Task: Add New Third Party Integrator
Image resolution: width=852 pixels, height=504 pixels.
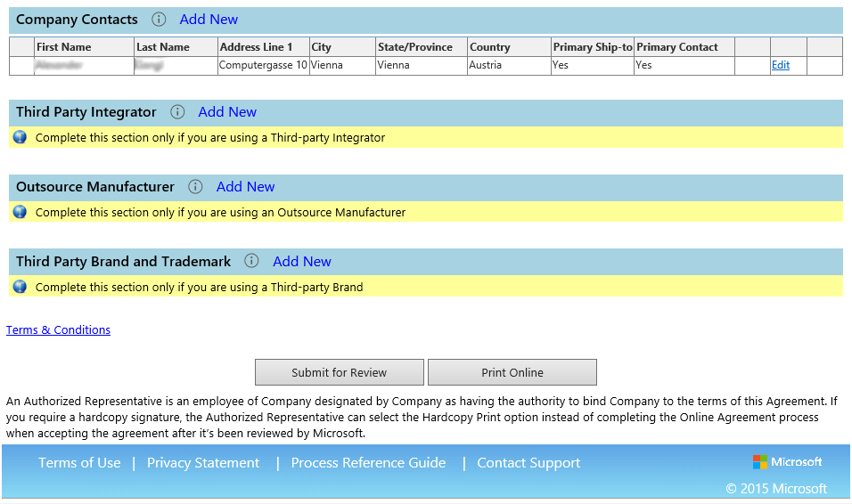Action: click(227, 112)
